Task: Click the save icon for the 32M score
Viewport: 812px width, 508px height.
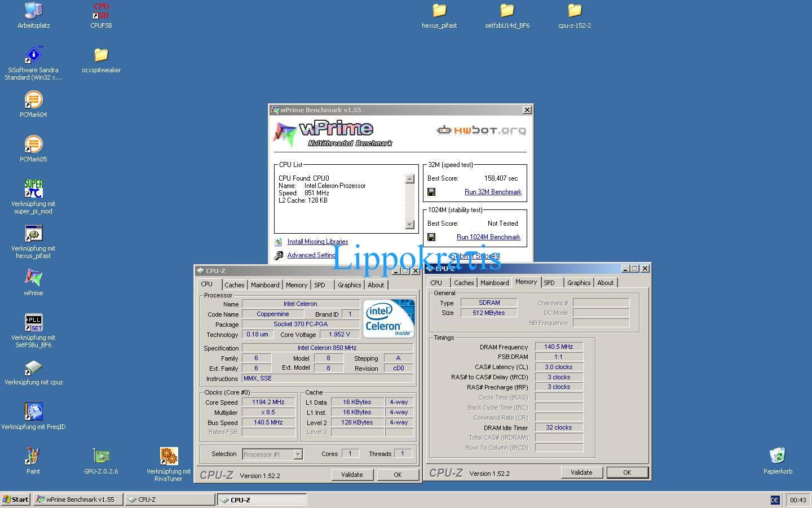Action: tap(431, 192)
